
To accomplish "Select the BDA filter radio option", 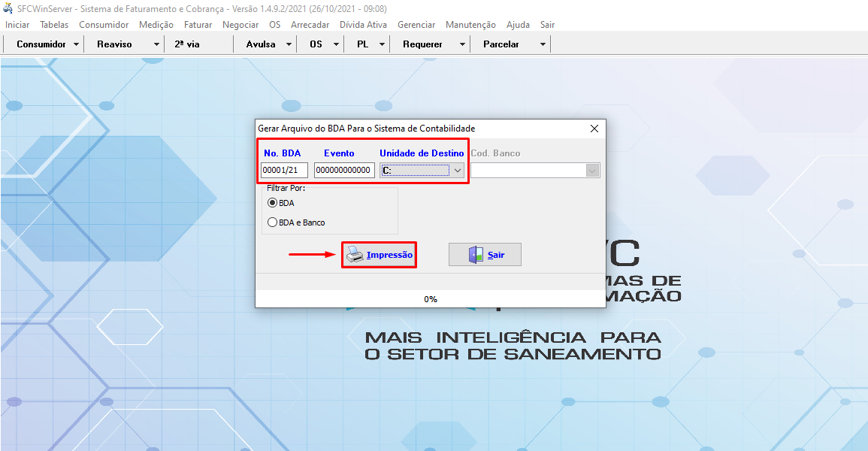I will point(273,203).
